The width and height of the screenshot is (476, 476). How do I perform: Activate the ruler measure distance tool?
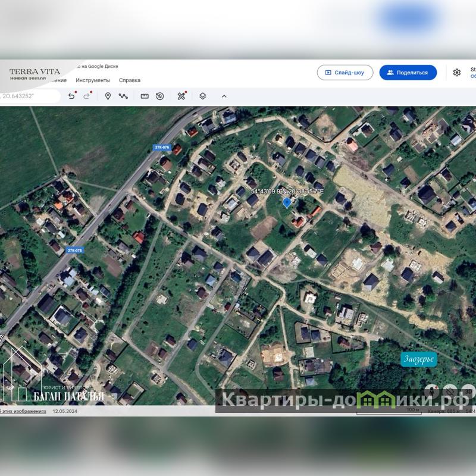tap(145, 96)
